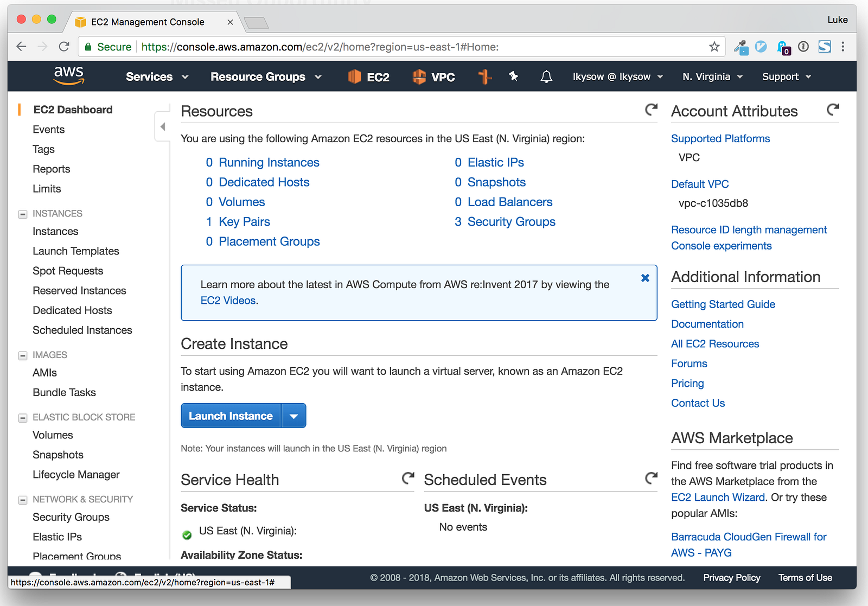Viewport: 868px width, 606px height.
Task: Select EC2 Dashboard in sidebar
Action: pyautogui.click(x=73, y=110)
